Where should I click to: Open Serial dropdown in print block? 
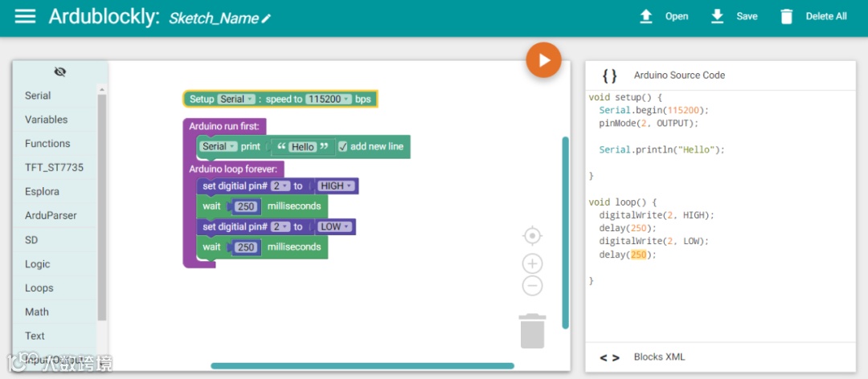point(219,147)
